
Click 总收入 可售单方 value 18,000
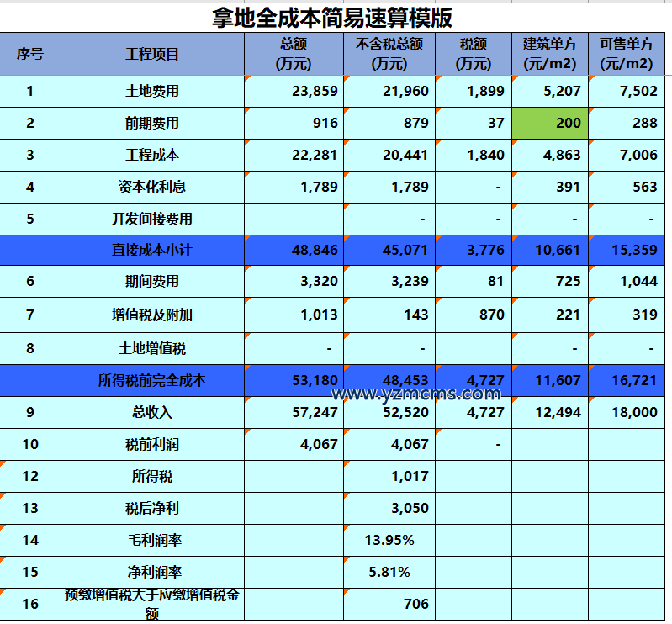tap(629, 412)
